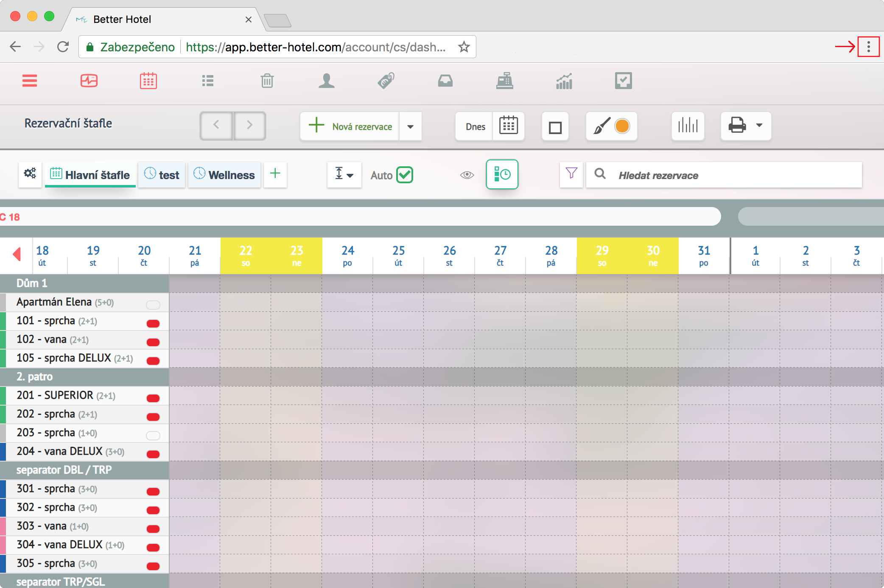Viewport: 884px width, 588px height.
Task: Click the Dnes button
Action: [475, 126]
